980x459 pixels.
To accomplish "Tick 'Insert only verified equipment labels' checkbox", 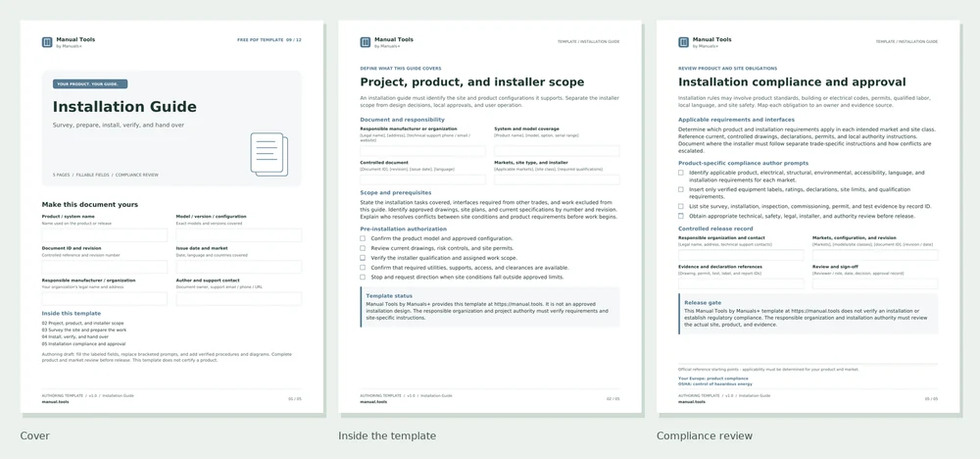I will pos(681,189).
